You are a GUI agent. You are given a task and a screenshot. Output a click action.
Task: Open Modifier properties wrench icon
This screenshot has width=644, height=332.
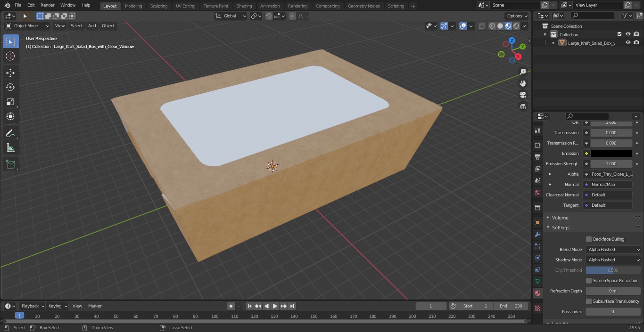pyautogui.click(x=537, y=234)
